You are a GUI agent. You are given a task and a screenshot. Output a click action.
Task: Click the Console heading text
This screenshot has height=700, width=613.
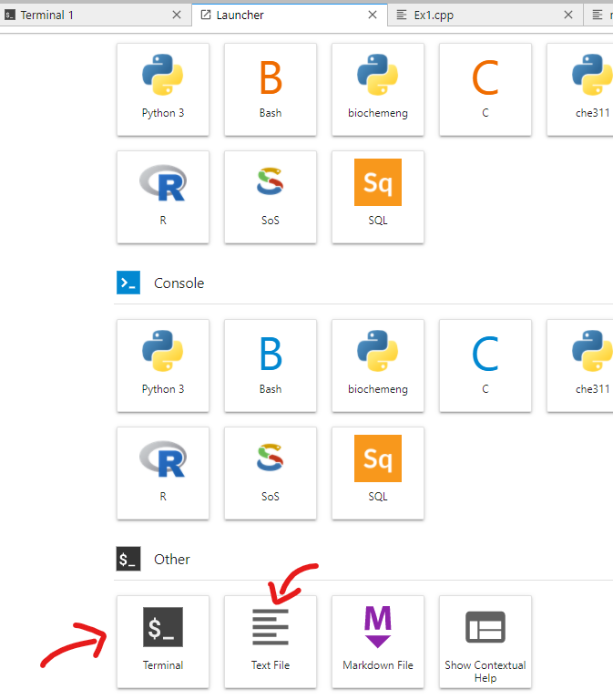(179, 283)
